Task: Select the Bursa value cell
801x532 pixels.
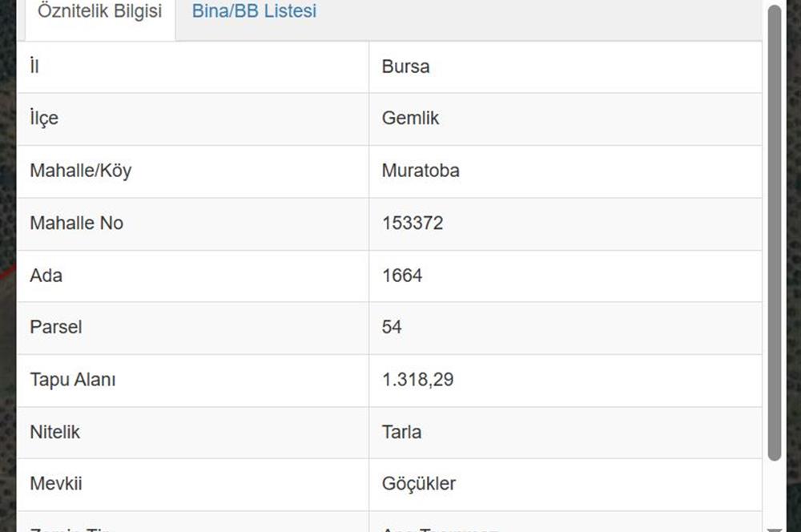Action: [x=566, y=67]
